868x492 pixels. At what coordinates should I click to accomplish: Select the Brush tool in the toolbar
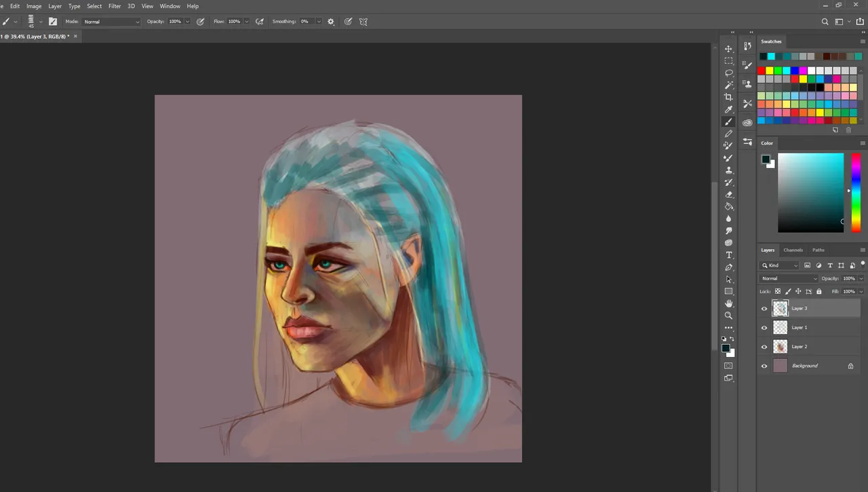click(729, 122)
